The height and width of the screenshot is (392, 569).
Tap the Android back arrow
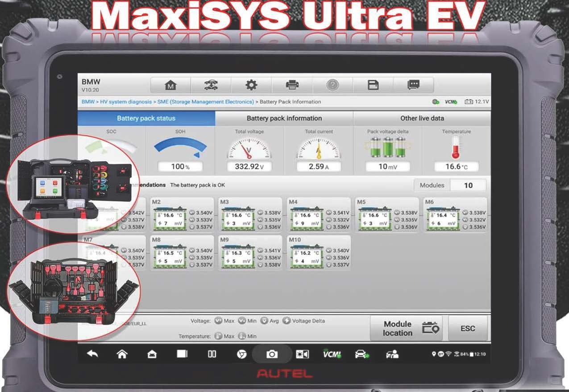tap(92, 354)
